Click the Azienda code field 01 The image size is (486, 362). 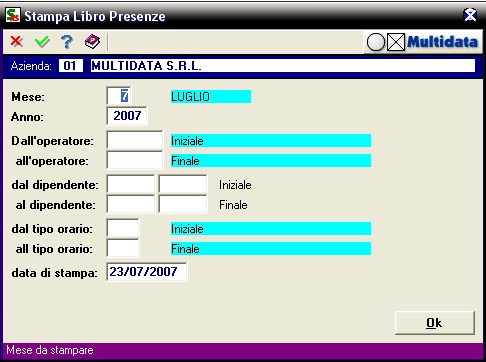[71, 66]
